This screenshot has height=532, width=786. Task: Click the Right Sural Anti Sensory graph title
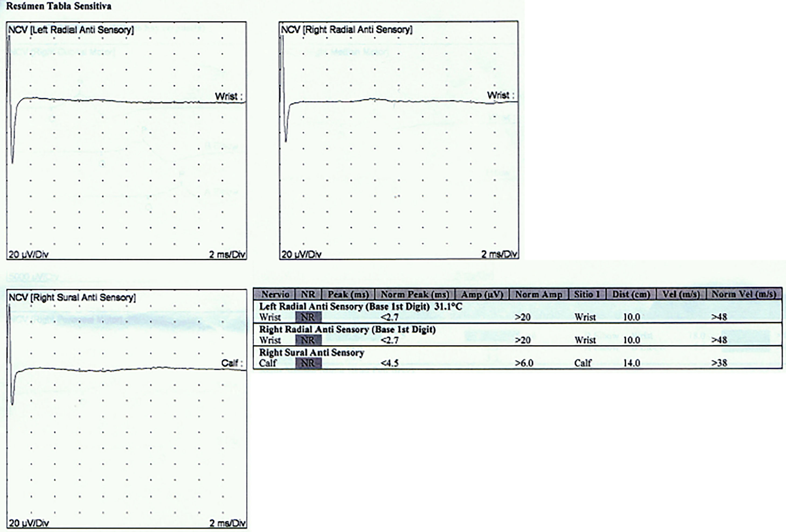coord(72,297)
